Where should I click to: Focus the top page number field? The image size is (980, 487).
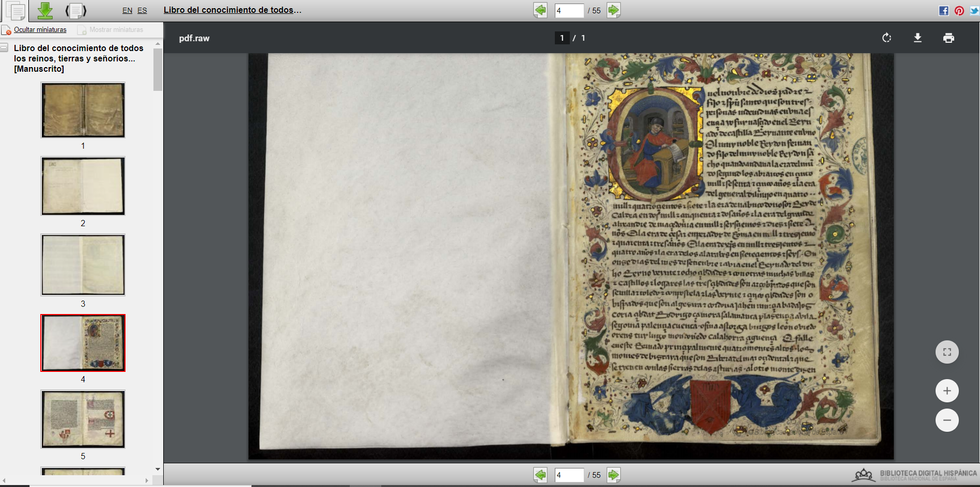click(x=569, y=10)
